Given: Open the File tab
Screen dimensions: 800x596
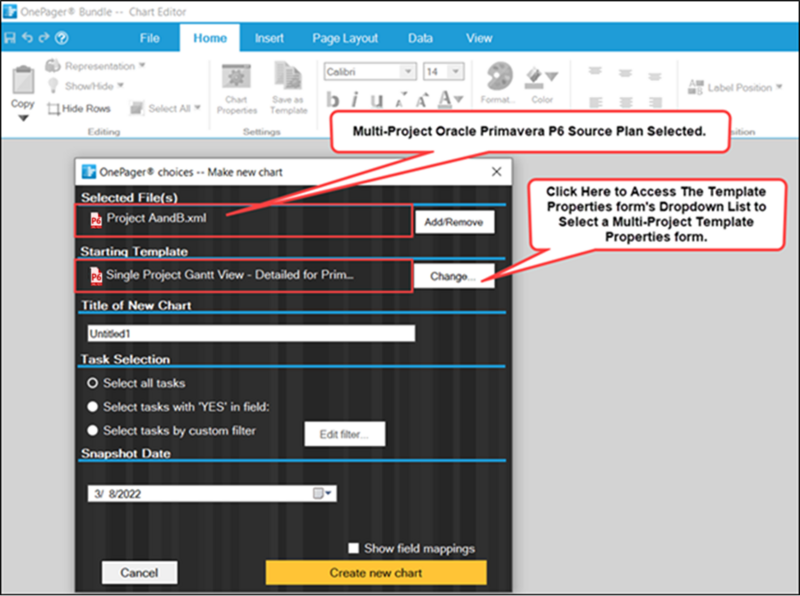Looking at the screenshot, I should (149, 38).
